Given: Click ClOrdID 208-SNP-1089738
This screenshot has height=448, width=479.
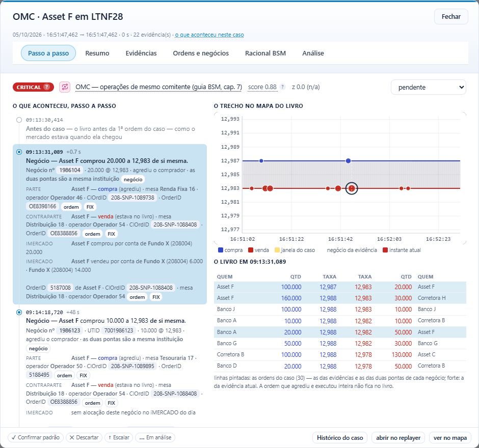Looking at the screenshot, I should pyautogui.click(x=132, y=198).
